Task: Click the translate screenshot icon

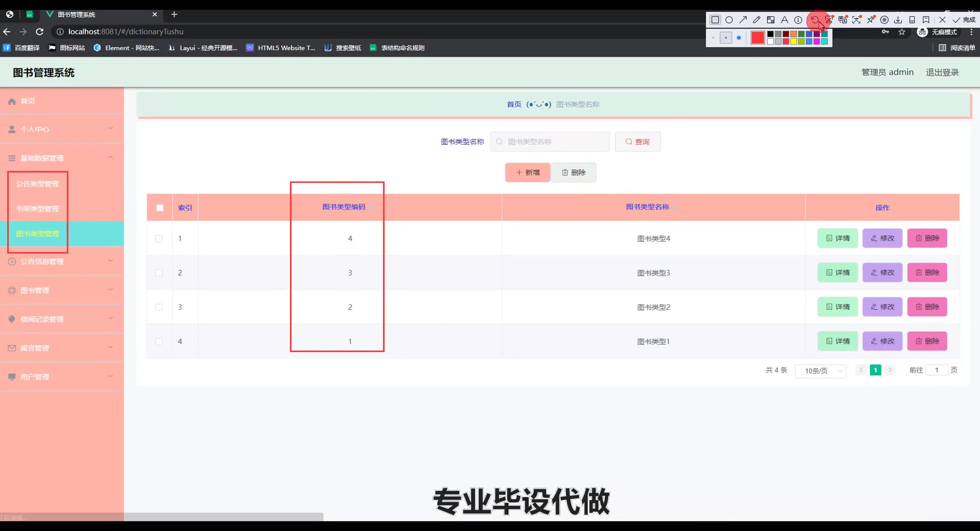Action: (x=843, y=20)
